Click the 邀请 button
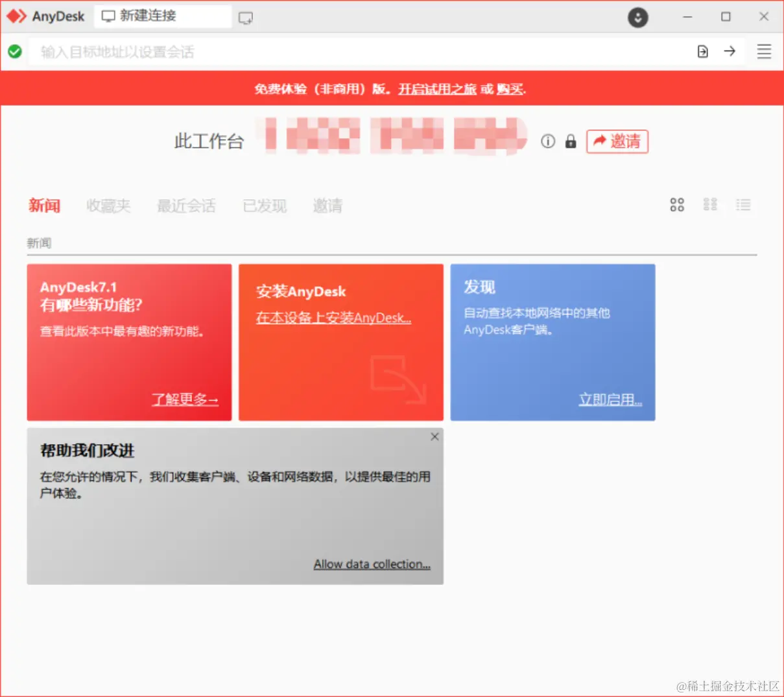 [x=617, y=142]
